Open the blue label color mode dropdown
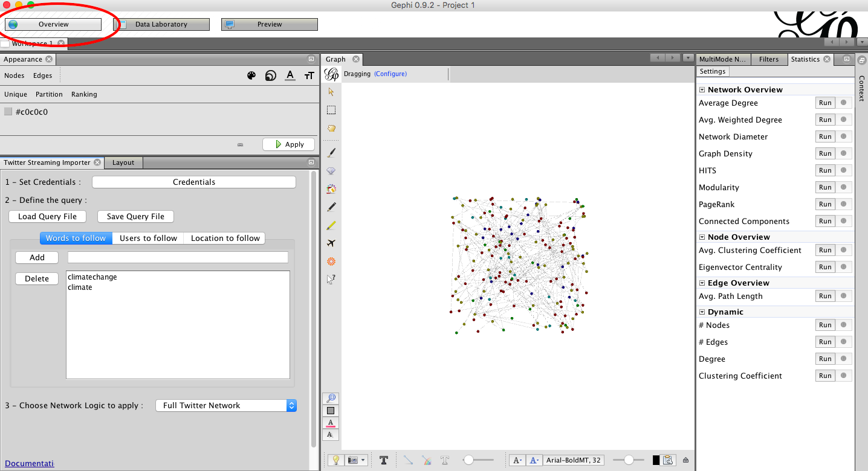This screenshot has height=471, width=868. click(x=534, y=460)
